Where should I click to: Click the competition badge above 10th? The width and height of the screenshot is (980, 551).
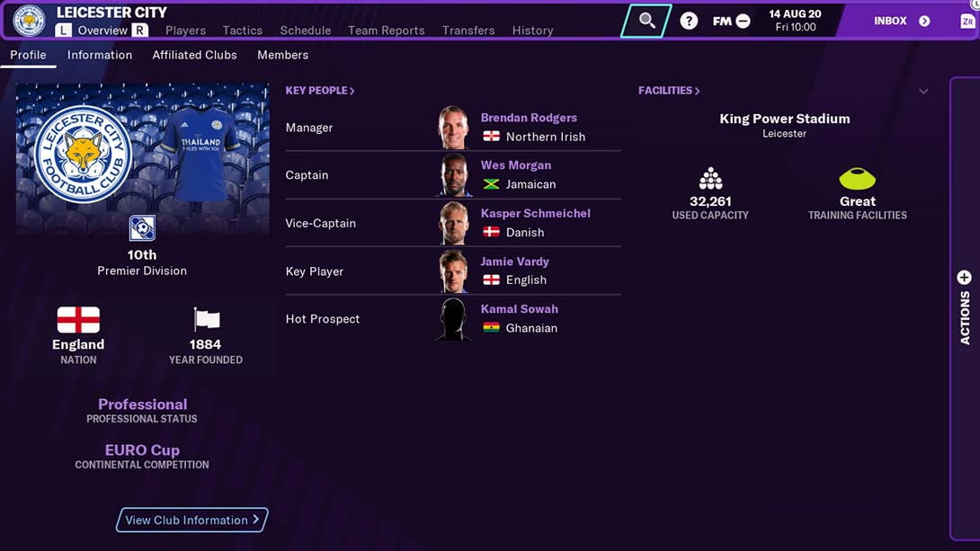click(142, 228)
